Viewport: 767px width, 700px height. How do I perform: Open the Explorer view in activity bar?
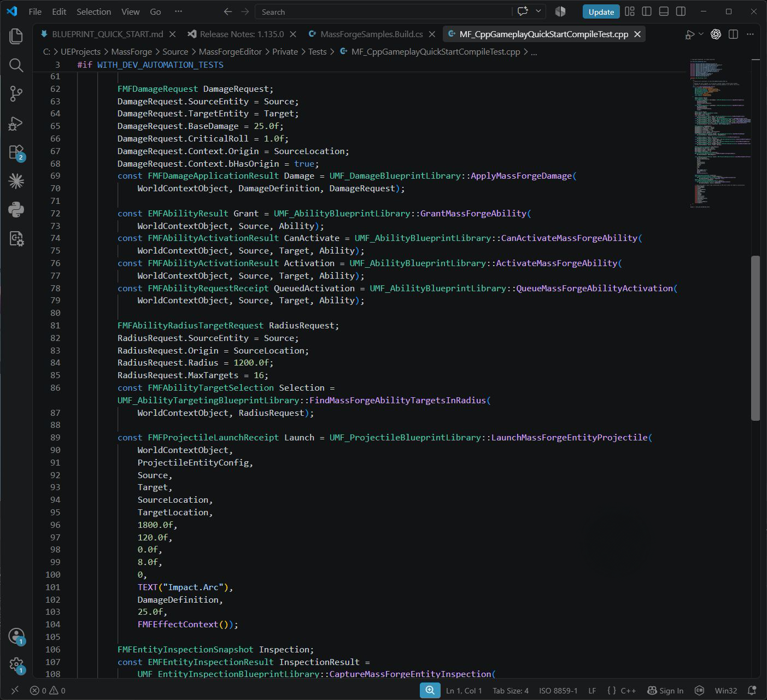(16, 36)
